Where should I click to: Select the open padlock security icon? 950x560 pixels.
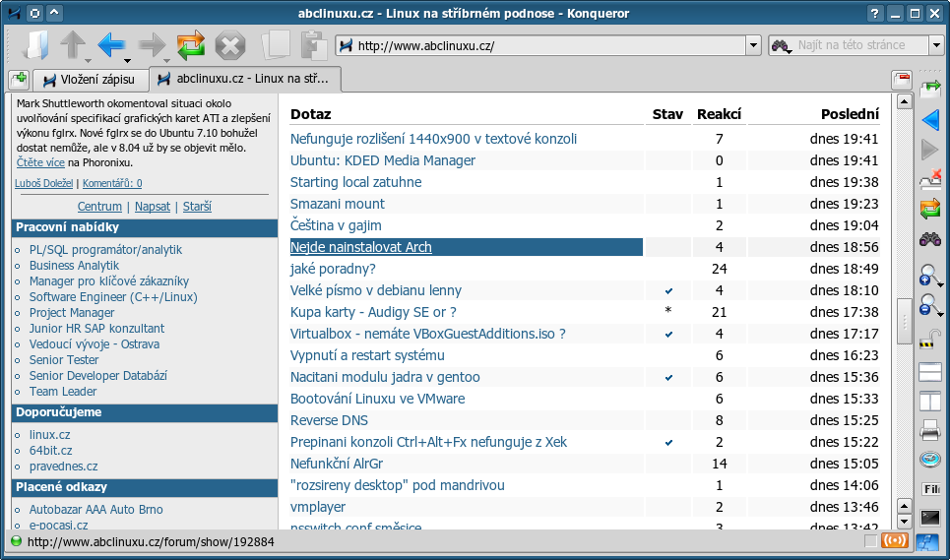tap(930, 339)
